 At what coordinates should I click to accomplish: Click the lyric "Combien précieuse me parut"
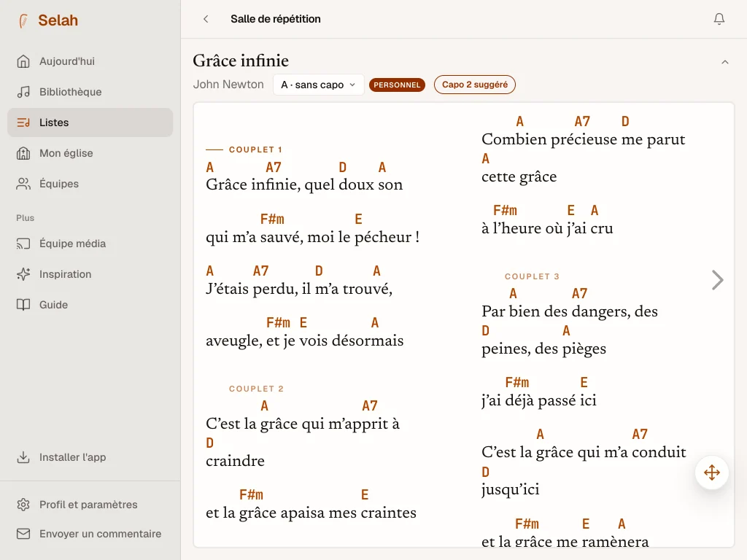(584, 139)
